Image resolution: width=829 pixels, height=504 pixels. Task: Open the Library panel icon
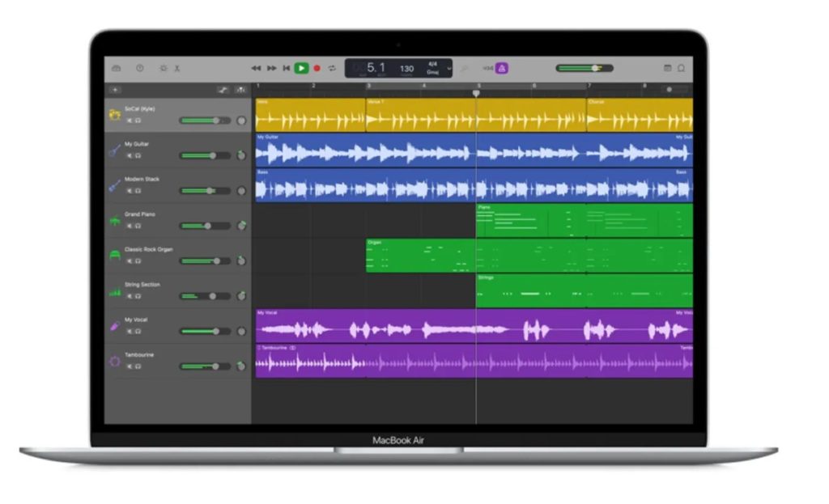pyautogui.click(x=117, y=69)
